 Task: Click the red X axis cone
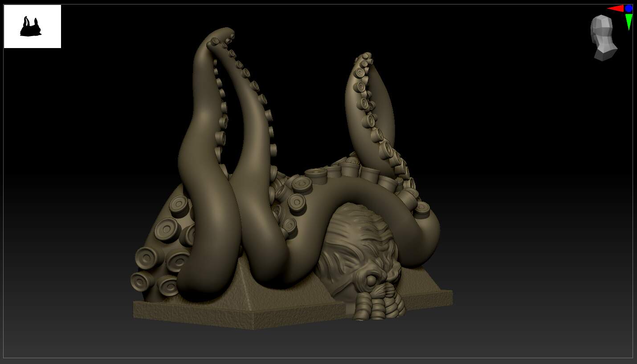615,8
